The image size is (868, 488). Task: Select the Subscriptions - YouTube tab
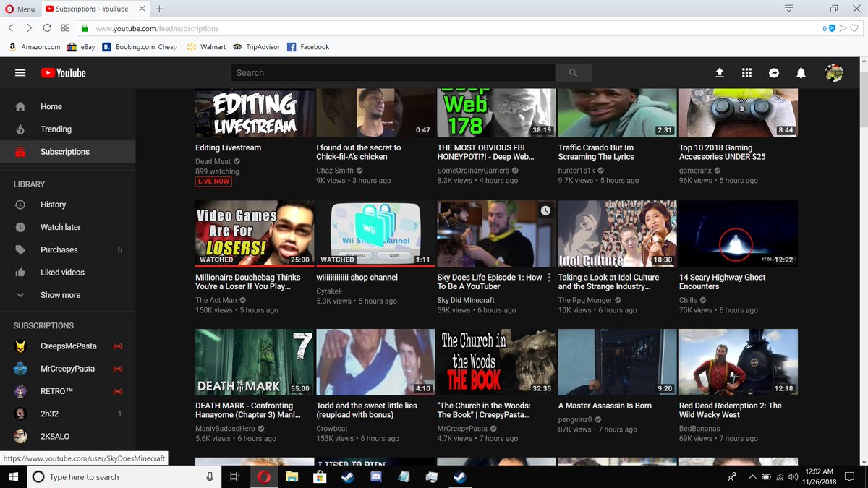click(x=94, y=9)
